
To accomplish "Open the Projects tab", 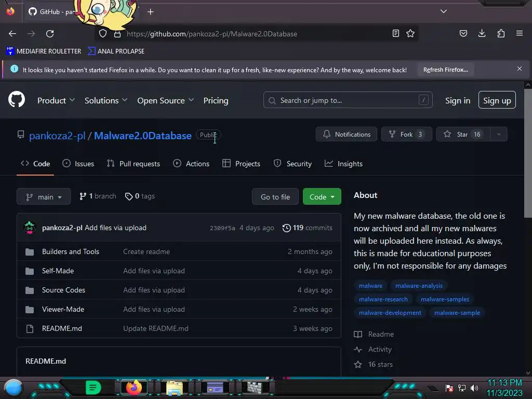I will 241,164.
